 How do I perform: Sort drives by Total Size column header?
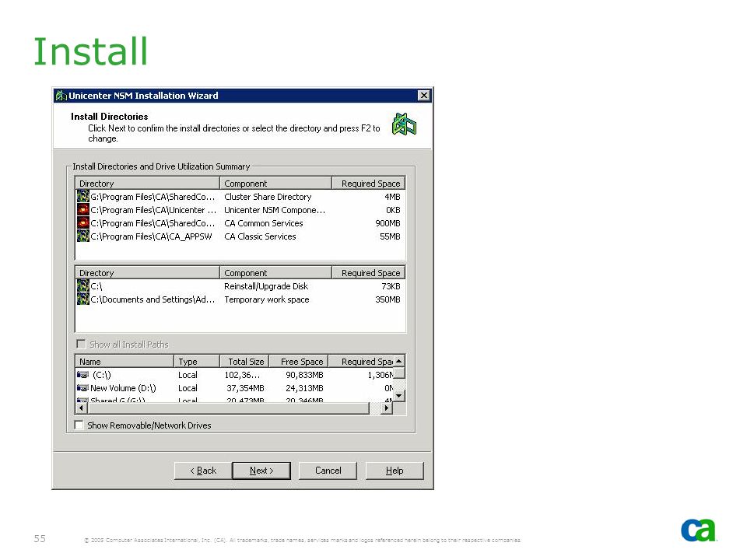(x=244, y=362)
